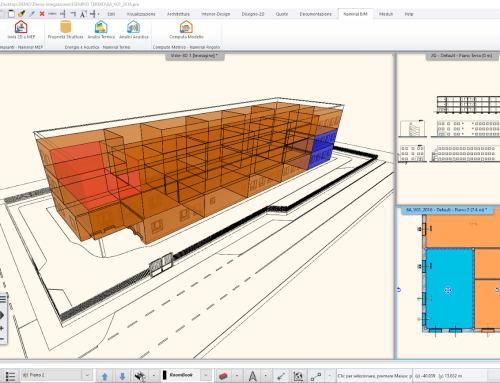Click the large A text tool in bottom toolbar
Viewport: 500px width, 383px height.
[x=253, y=376]
